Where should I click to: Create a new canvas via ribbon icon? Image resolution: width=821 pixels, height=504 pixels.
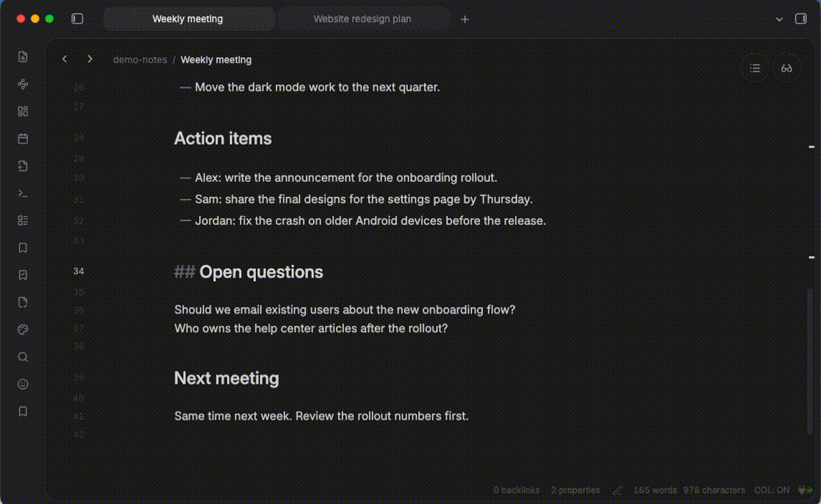tap(23, 111)
